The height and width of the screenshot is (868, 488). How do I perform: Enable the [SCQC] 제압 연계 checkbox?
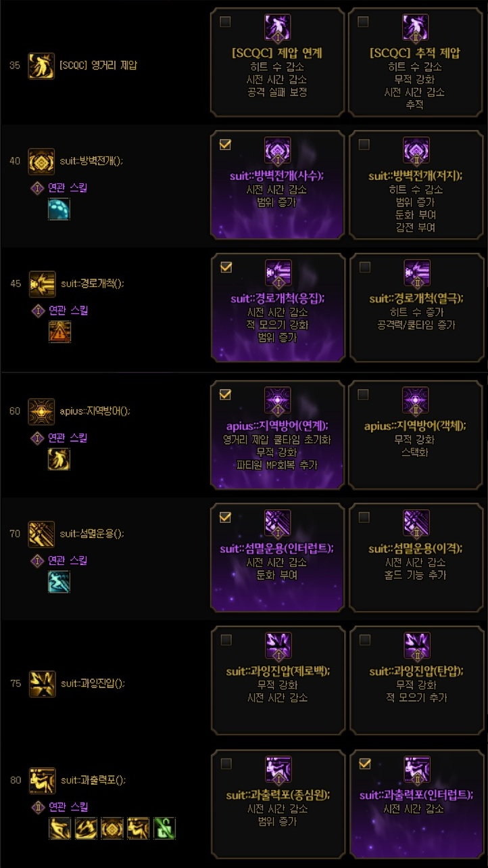click(x=225, y=22)
